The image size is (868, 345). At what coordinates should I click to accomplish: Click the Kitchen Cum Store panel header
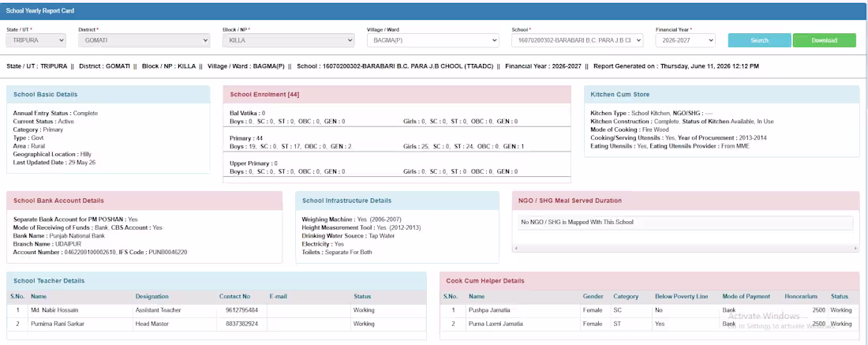tap(722, 95)
